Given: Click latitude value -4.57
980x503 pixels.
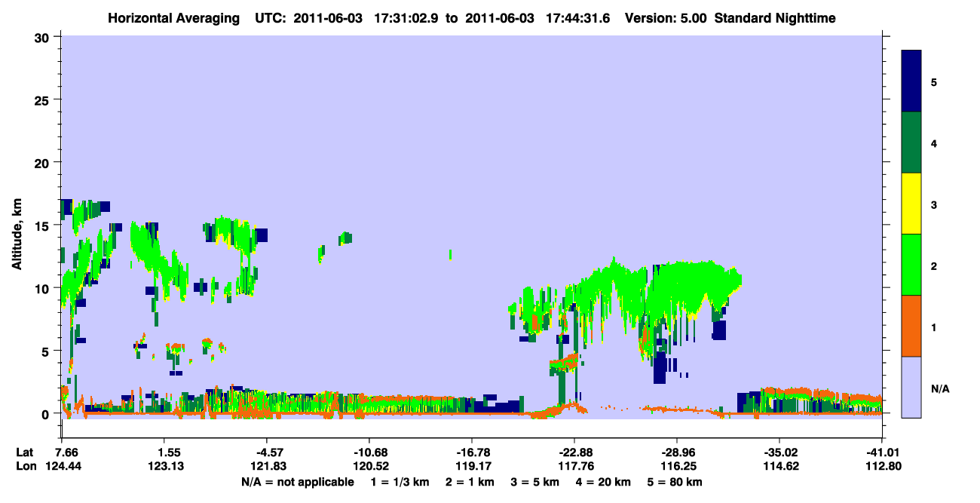Looking at the screenshot, I should coord(267,452).
